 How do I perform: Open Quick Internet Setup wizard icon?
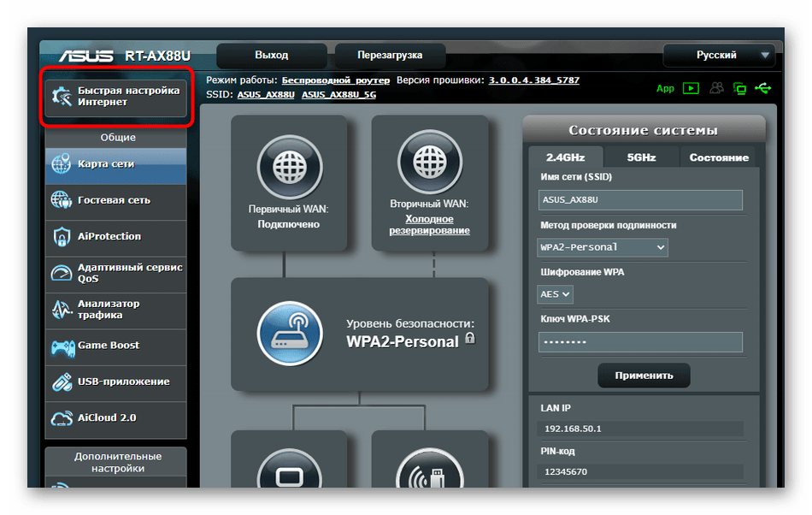click(x=62, y=97)
